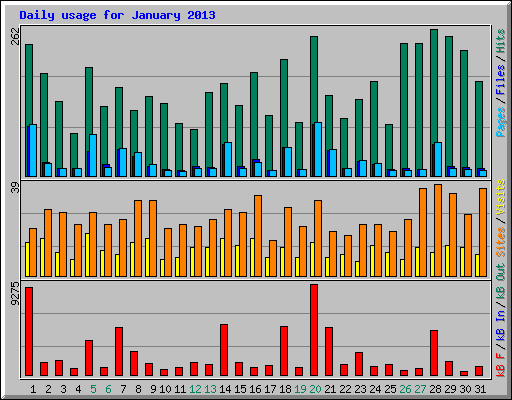The height and width of the screenshot is (400, 512).
Task: Click the red kB bar for day 28
Action: point(434,353)
